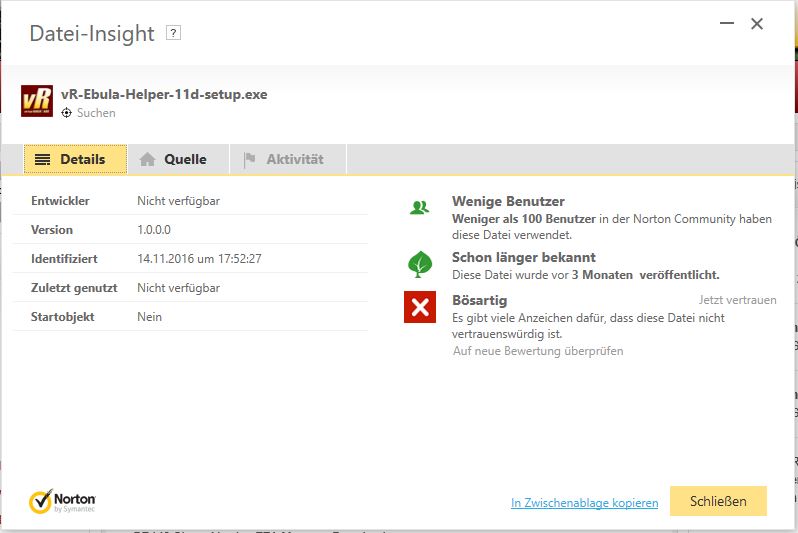Click the Norton by Symantec logo

[62, 501]
